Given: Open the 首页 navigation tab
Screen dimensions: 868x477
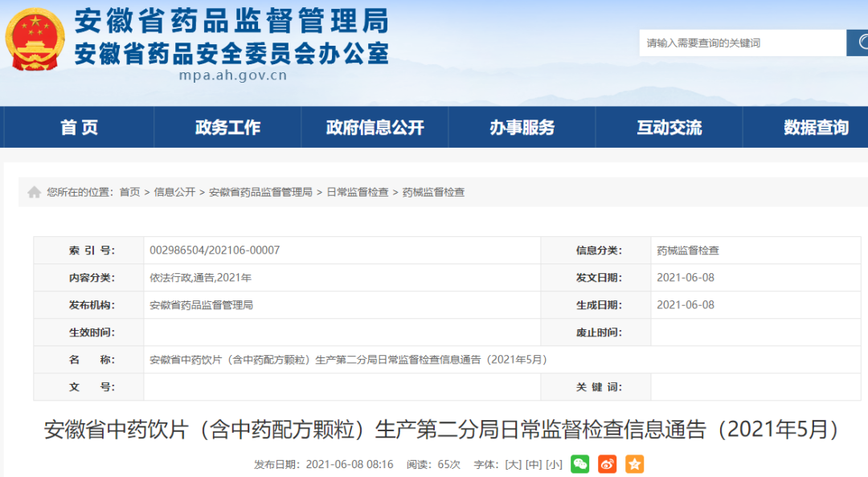Looking at the screenshot, I should (80, 128).
